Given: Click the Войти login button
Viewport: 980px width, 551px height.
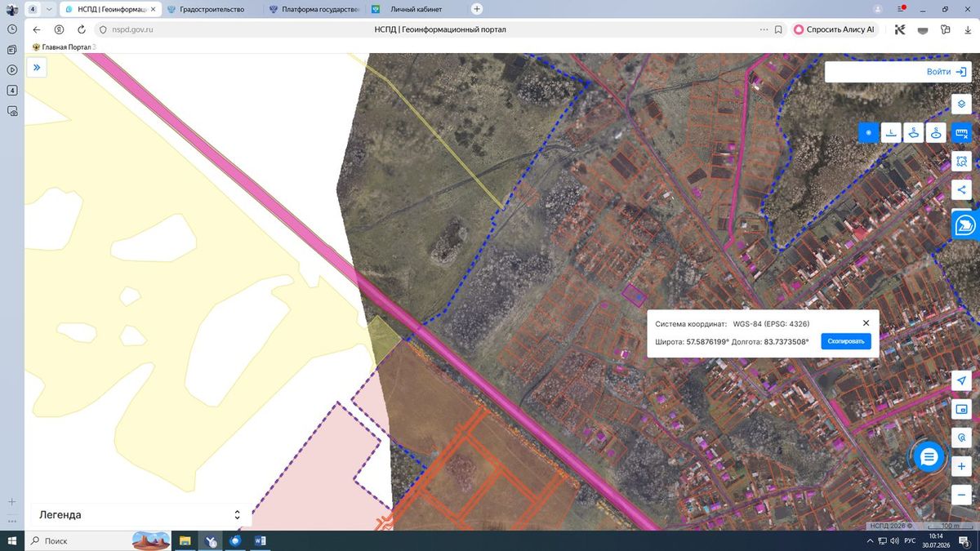Looking at the screenshot, I should point(947,72).
